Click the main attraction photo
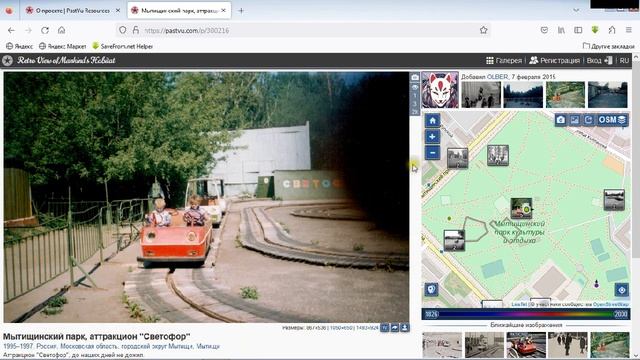 [x=206, y=197]
